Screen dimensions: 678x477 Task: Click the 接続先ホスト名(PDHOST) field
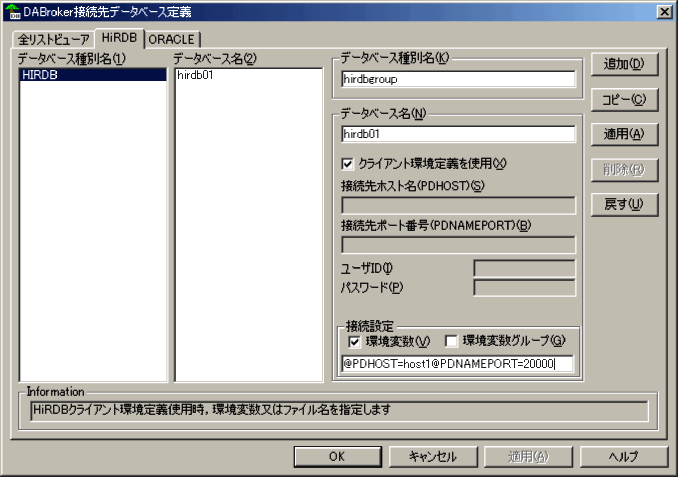pos(458,205)
